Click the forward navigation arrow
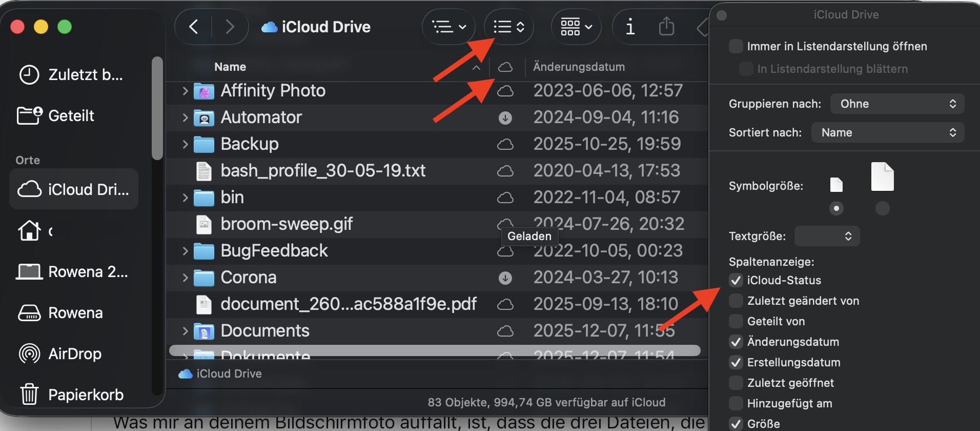980x431 pixels. point(230,27)
